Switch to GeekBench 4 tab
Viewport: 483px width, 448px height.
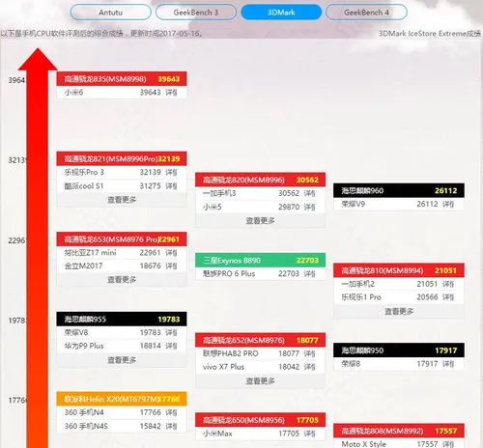click(366, 13)
